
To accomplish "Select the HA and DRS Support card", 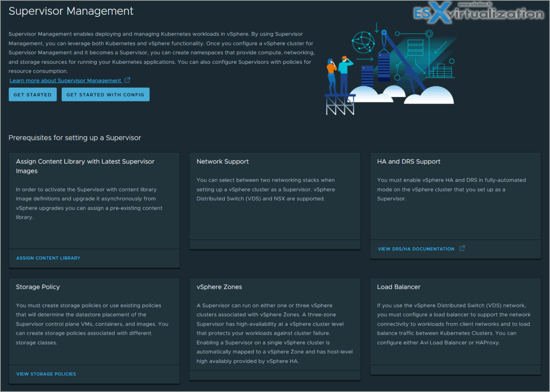I will pyautogui.click(x=455, y=197).
